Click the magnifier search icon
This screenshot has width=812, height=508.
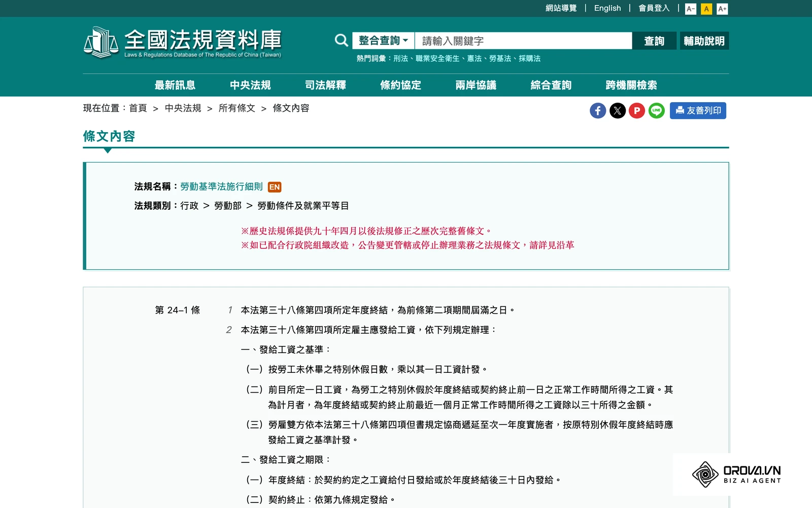[342, 41]
